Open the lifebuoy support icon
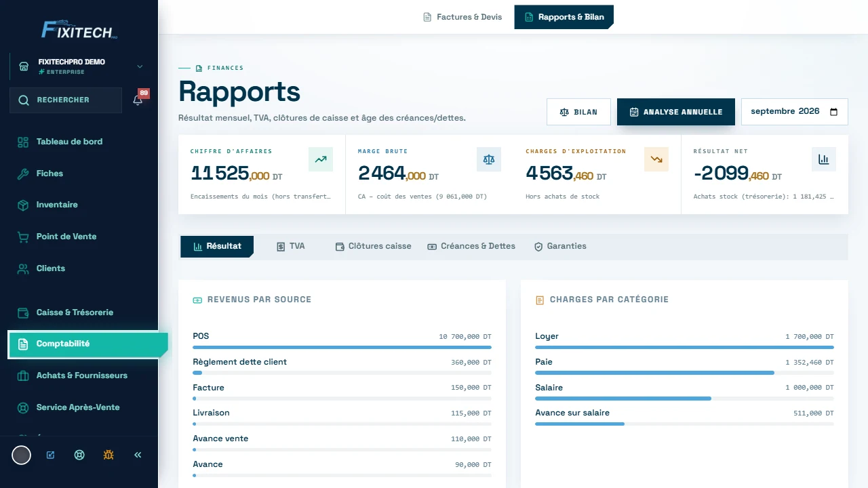868x488 pixels. 79,455
